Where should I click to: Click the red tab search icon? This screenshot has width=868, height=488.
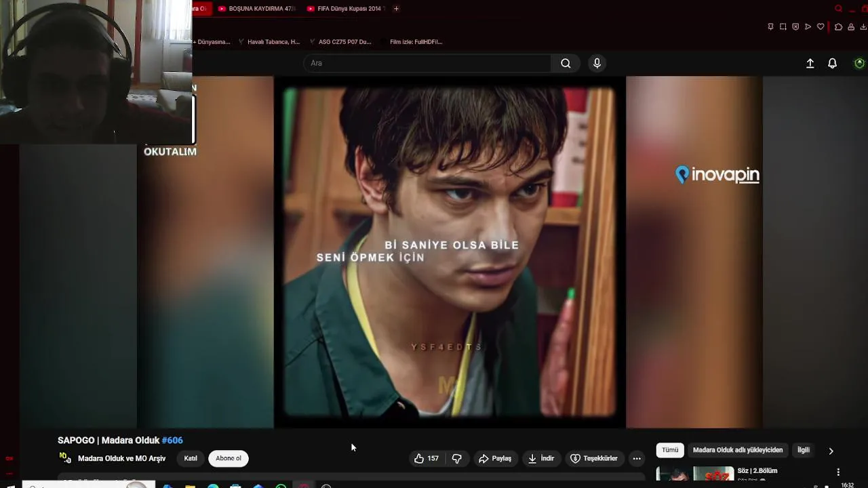point(838,9)
